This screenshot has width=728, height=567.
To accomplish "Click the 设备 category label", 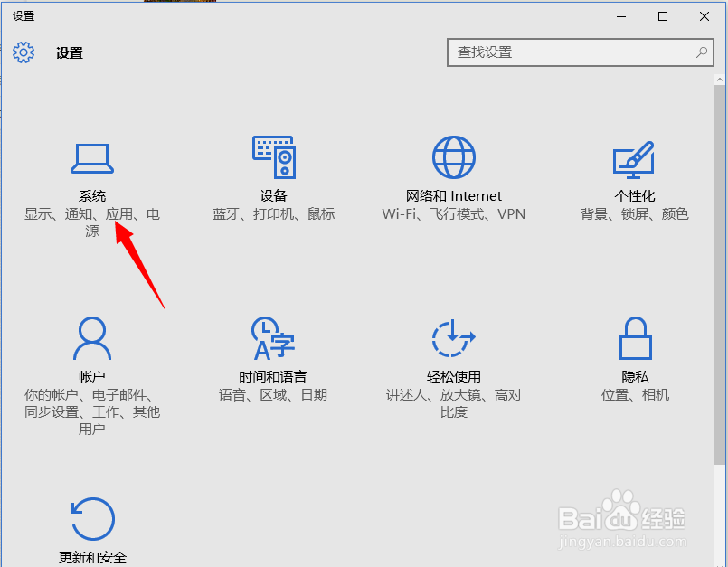I will click(x=273, y=196).
